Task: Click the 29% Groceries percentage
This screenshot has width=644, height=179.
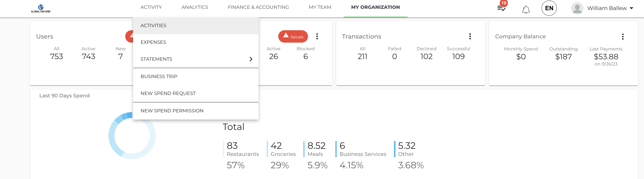Action: point(279,165)
